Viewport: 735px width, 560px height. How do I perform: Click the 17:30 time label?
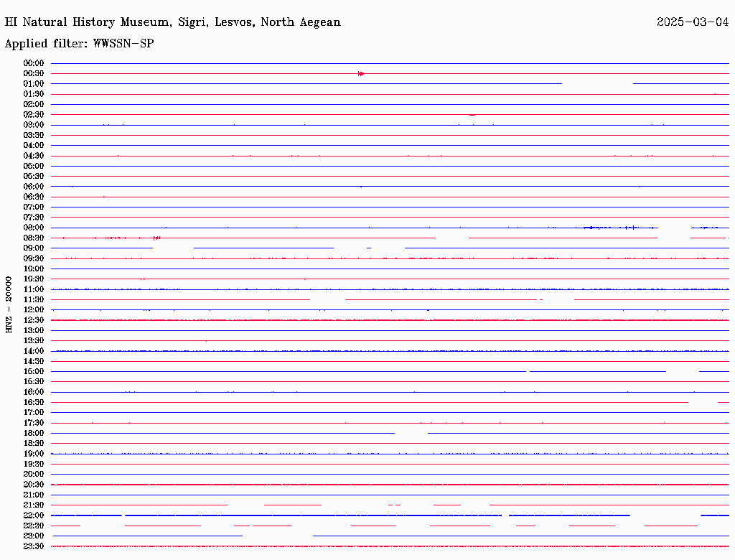pyautogui.click(x=33, y=423)
